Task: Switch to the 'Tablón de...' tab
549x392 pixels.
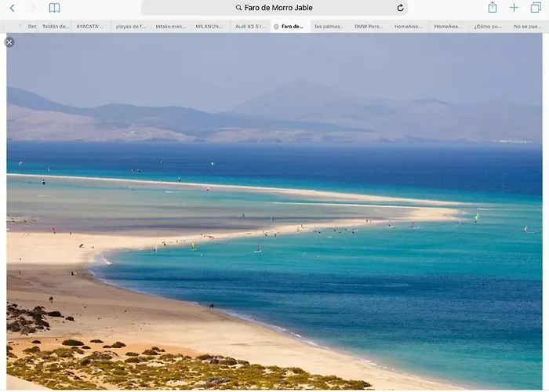Action: point(56,26)
